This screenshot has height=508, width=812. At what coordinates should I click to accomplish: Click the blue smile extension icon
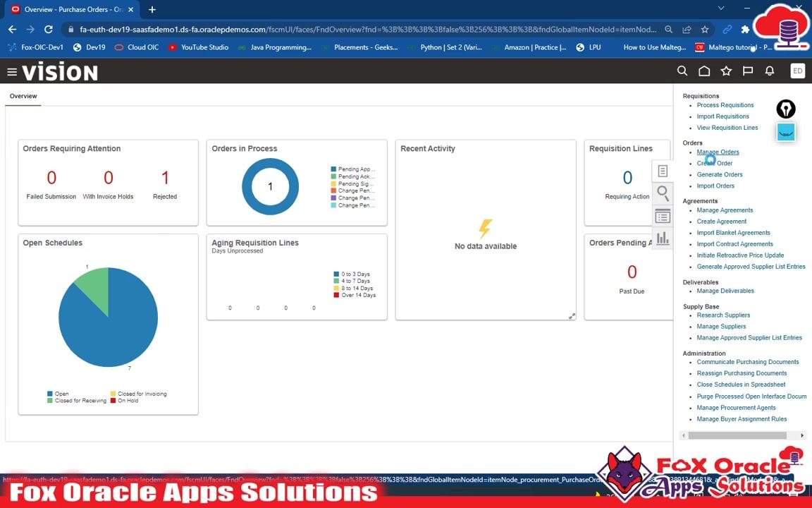coord(786,132)
